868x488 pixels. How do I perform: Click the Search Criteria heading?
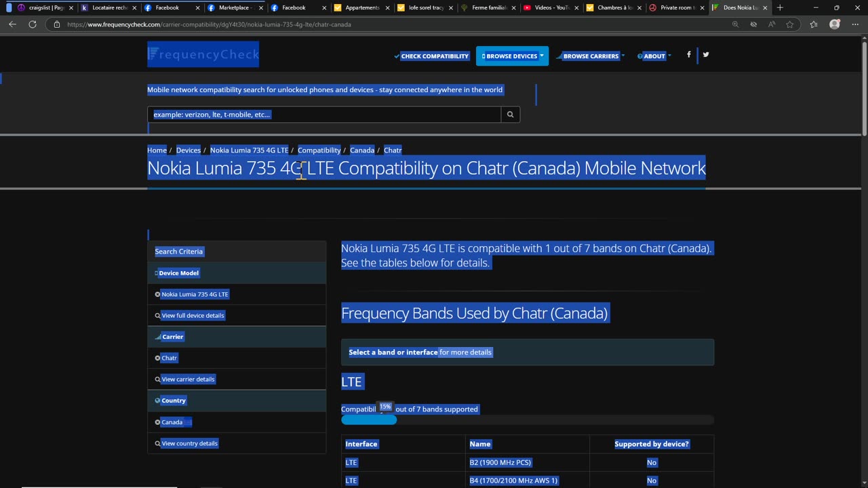tap(178, 251)
